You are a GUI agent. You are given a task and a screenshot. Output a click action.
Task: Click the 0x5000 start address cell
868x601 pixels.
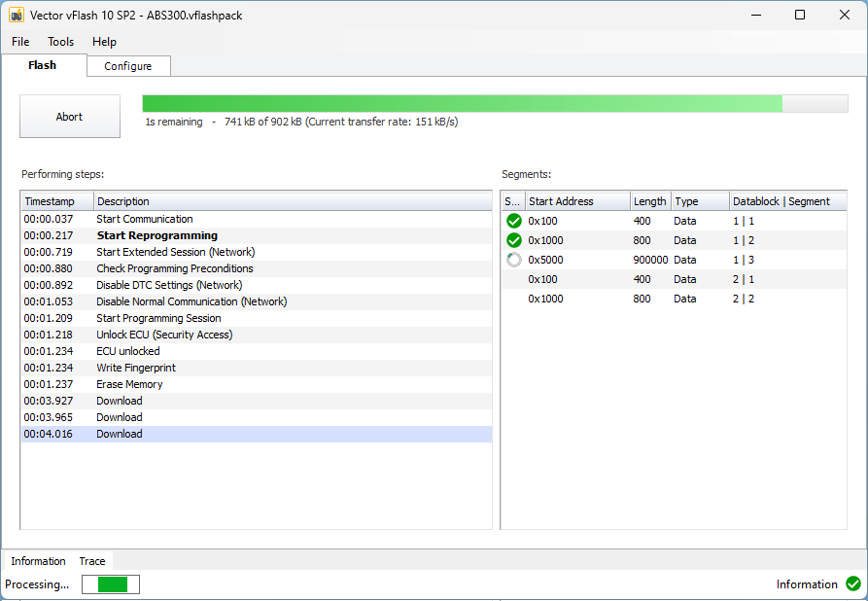(x=545, y=260)
